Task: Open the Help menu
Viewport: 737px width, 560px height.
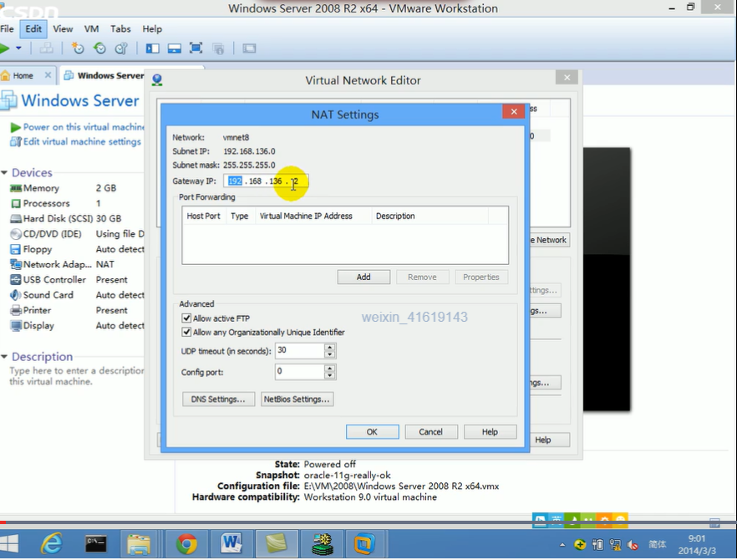Action: [x=152, y=29]
